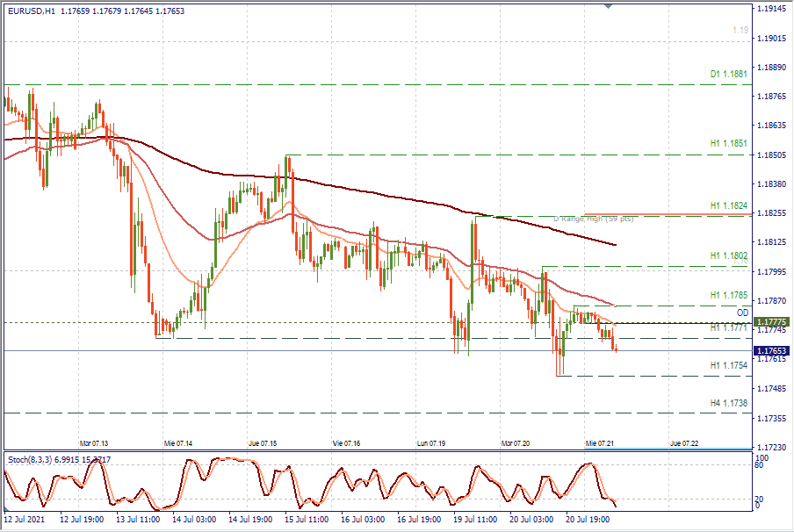The height and width of the screenshot is (532, 794).
Task: Click the 20 Jul 03:00 time axis label
Action: point(531,520)
